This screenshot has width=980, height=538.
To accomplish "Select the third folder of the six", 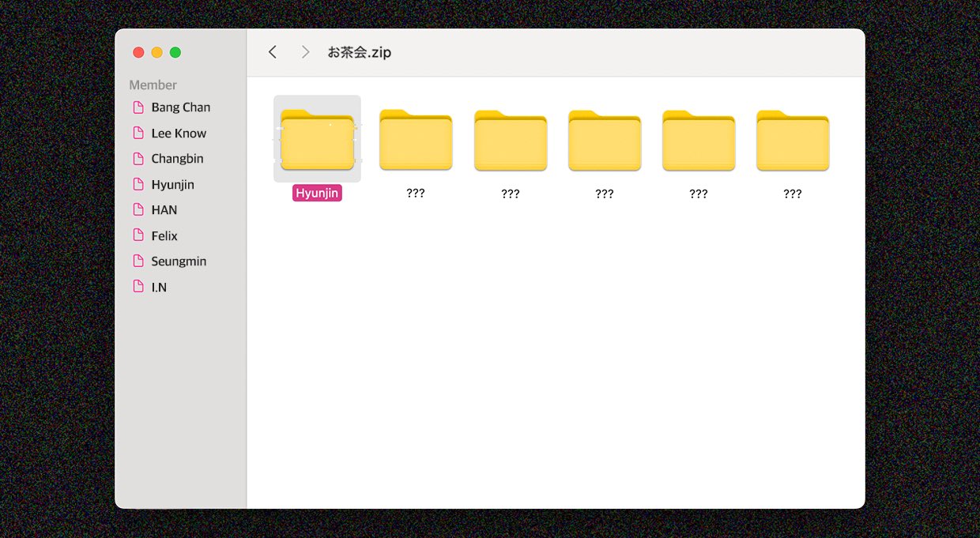I will tap(511, 140).
